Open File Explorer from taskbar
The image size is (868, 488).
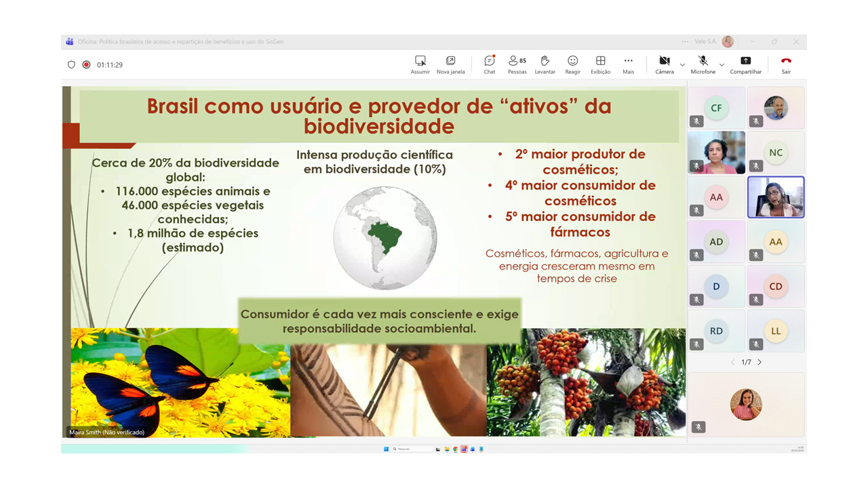point(447,449)
